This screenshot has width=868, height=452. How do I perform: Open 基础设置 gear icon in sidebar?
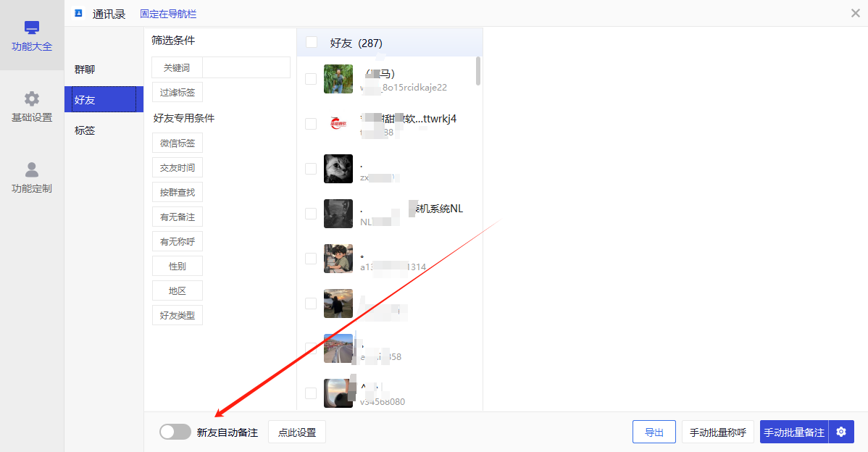point(32,99)
